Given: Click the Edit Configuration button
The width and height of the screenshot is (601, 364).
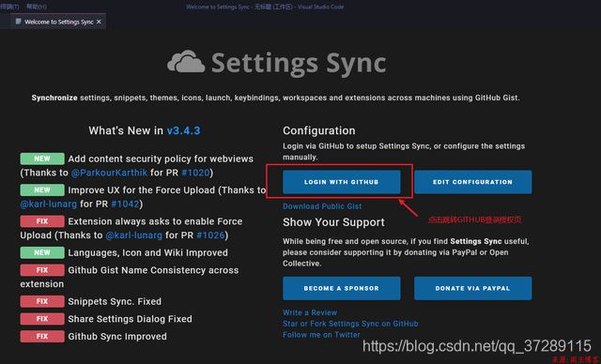Looking at the screenshot, I should click(x=472, y=182).
